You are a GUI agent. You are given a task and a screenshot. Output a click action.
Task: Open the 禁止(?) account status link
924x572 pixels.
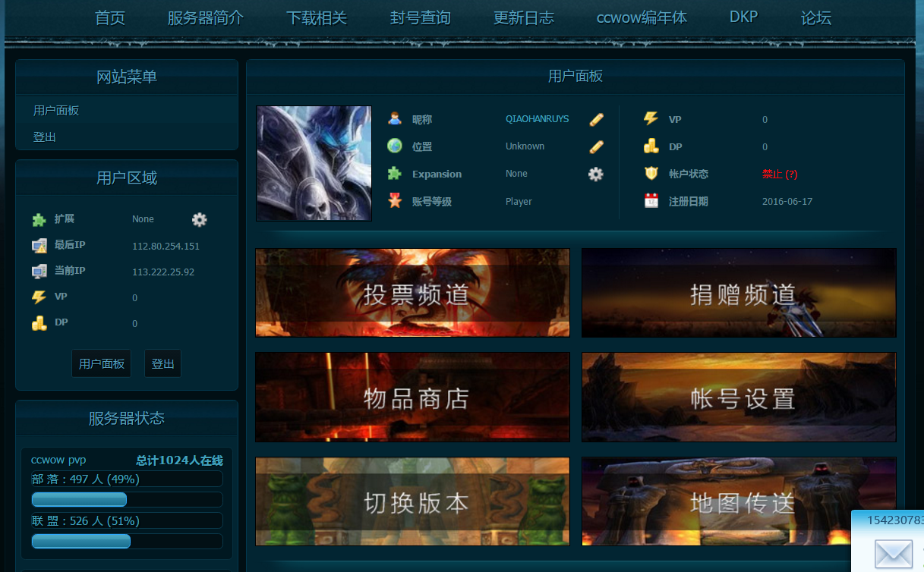point(778,174)
